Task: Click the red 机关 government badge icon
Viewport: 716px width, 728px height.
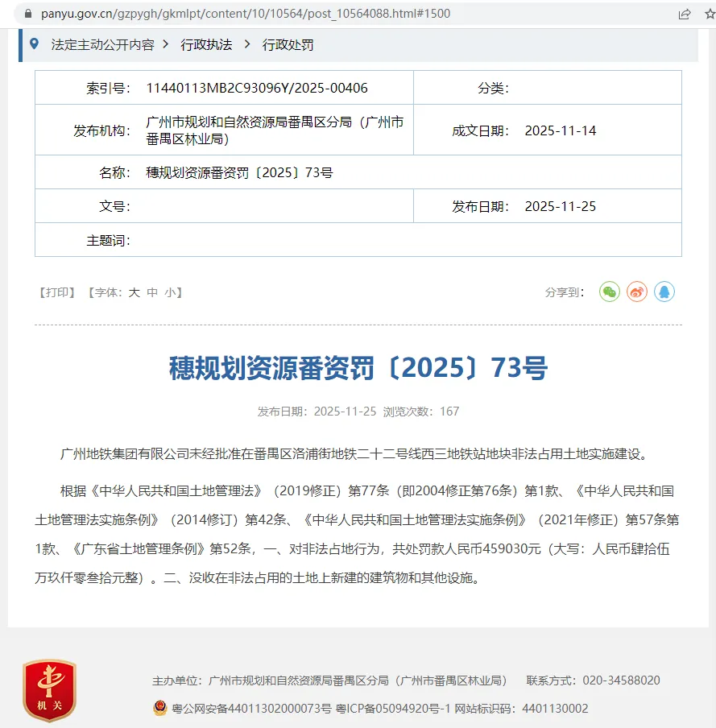Action: 50,690
